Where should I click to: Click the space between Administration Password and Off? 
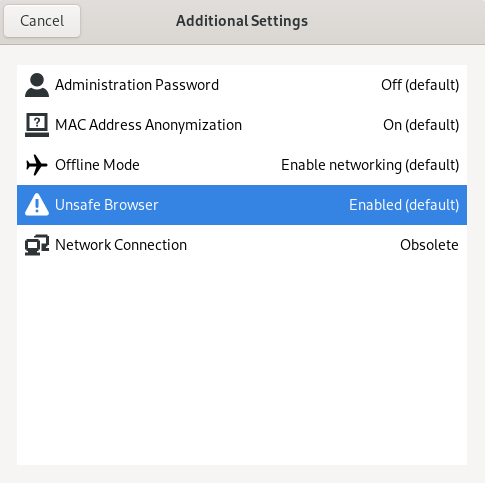click(300, 85)
